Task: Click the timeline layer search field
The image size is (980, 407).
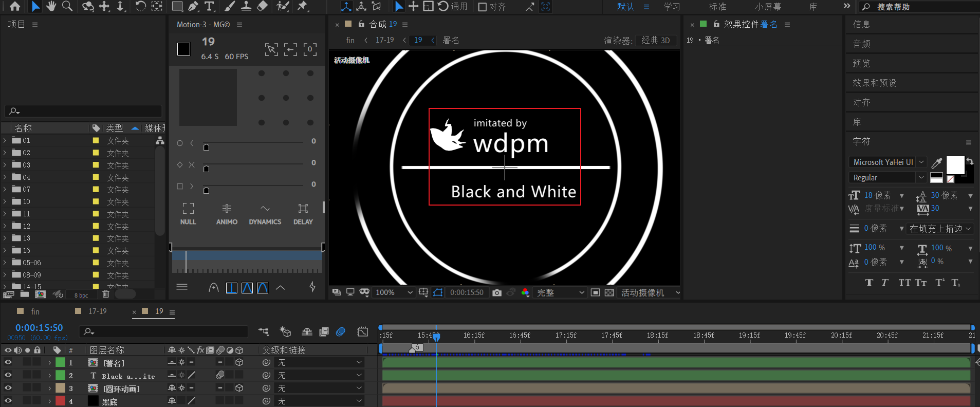Action: [x=163, y=331]
